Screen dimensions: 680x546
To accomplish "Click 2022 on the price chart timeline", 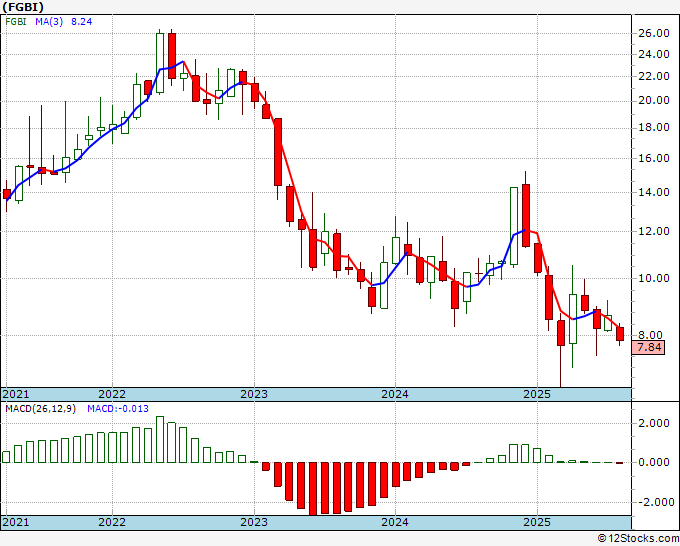I will coord(112,394).
